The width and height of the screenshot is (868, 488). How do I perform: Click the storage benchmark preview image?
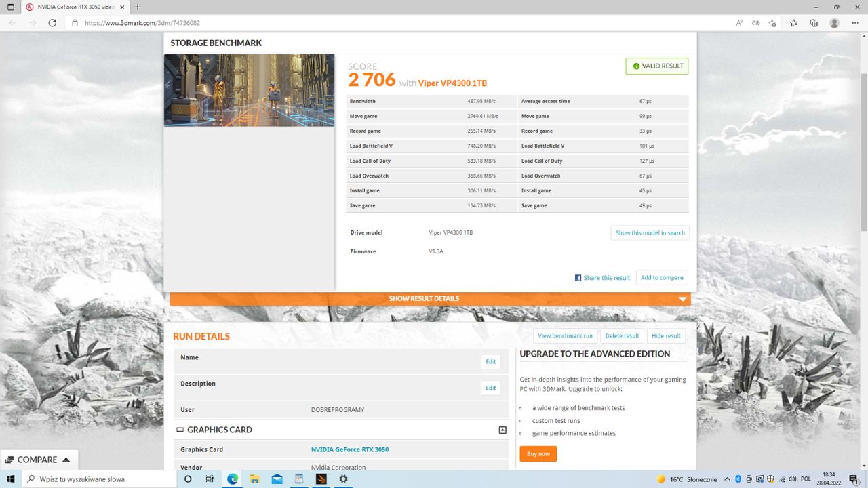249,90
